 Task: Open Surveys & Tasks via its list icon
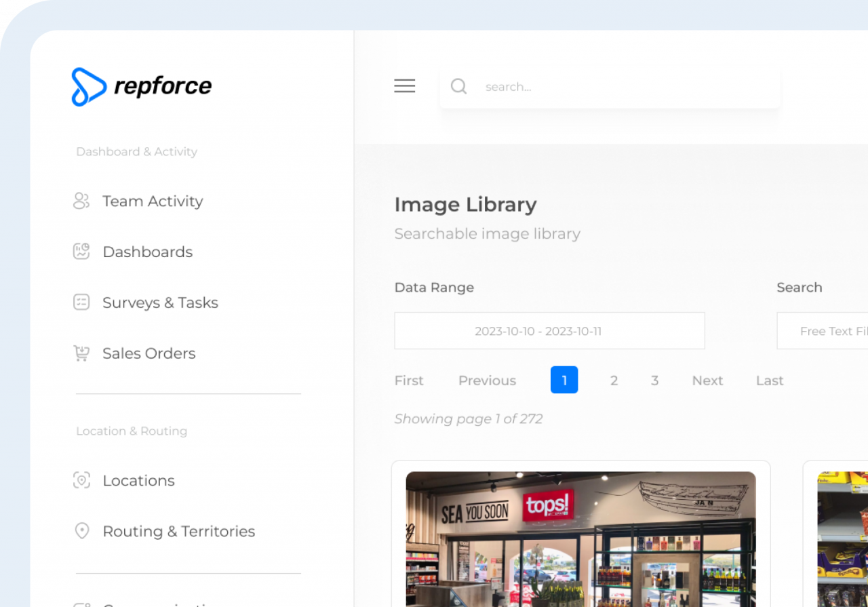(81, 302)
